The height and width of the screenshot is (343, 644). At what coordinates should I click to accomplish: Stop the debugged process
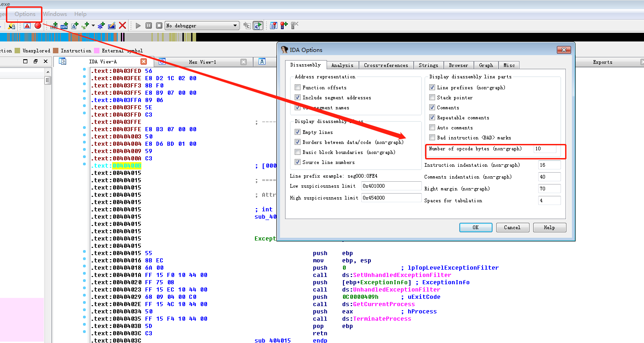pos(159,26)
